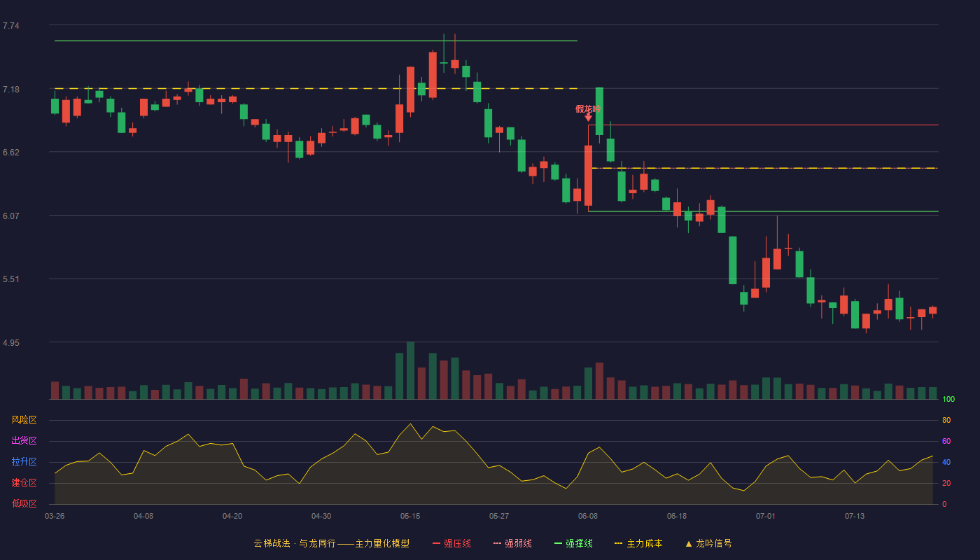The height and width of the screenshot is (560, 980).
Task: Click the 40 indicator scale label
Action: coord(946,463)
